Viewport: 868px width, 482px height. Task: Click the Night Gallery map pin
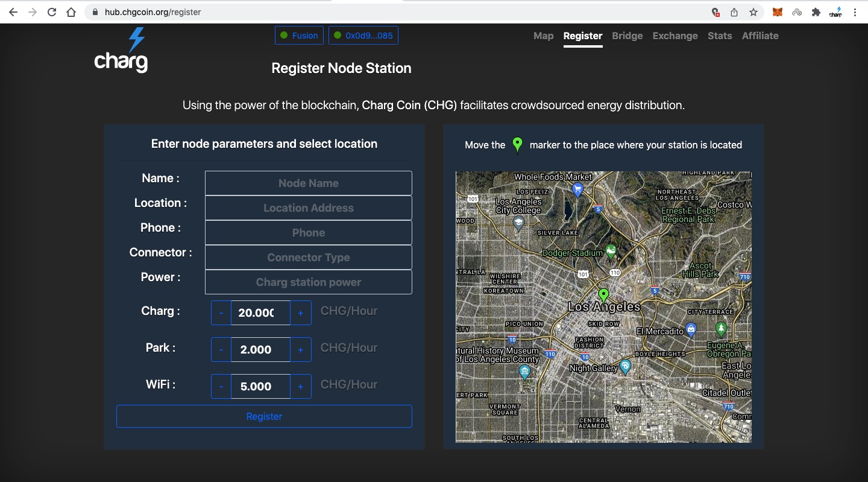626,366
